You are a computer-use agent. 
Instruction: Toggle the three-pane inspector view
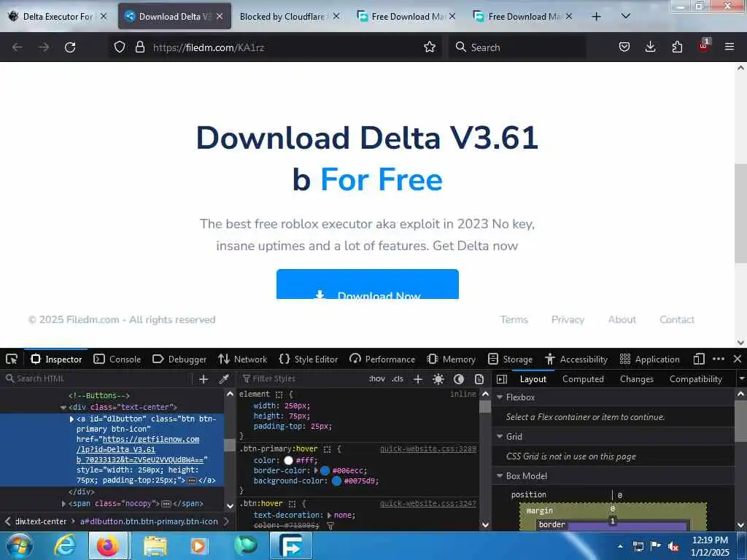[x=502, y=379]
